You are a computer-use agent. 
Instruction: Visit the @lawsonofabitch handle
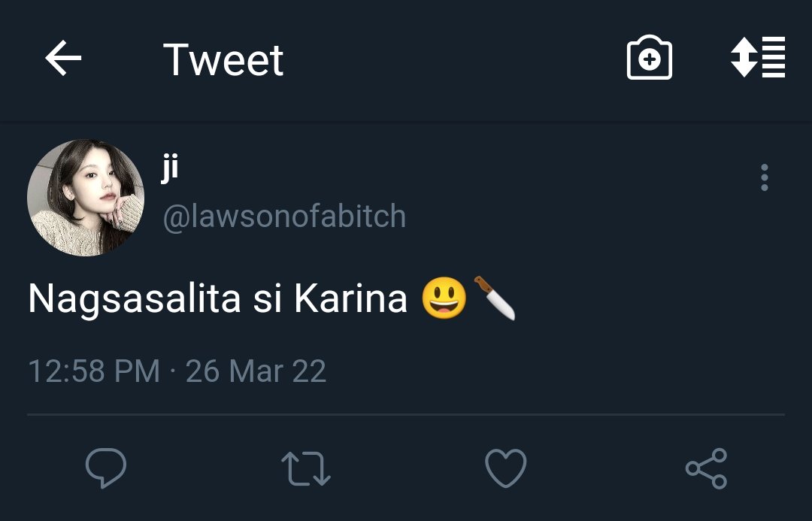point(284,217)
